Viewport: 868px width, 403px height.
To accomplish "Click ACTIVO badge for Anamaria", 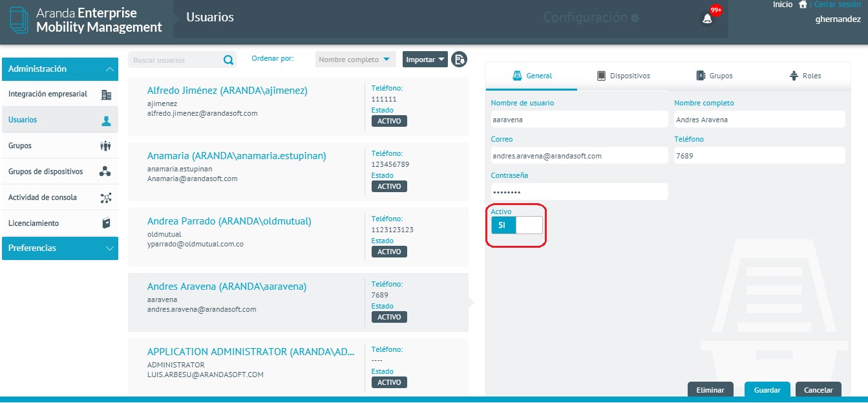I will pyautogui.click(x=389, y=186).
